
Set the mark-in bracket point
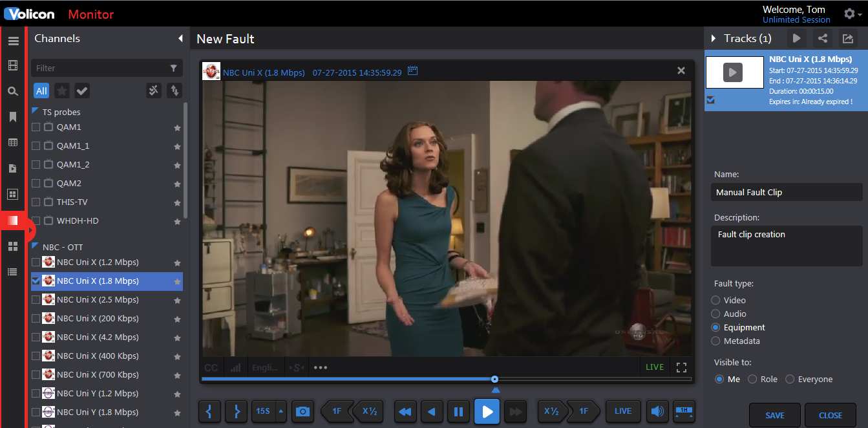[209, 411]
